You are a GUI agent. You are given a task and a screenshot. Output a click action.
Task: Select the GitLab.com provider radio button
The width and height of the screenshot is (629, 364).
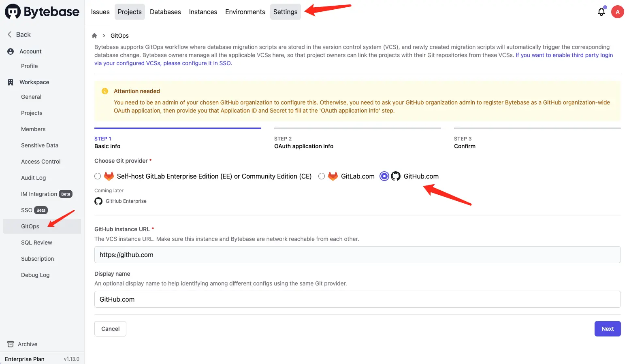(x=321, y=176)
